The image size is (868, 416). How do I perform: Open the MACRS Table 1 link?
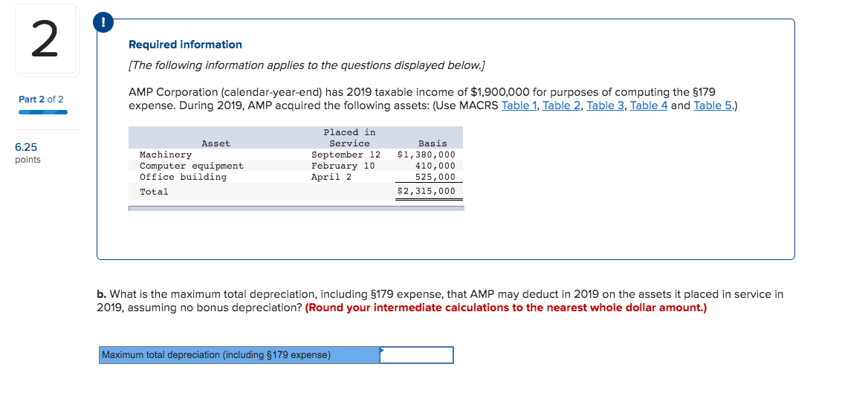coord(519,105)
